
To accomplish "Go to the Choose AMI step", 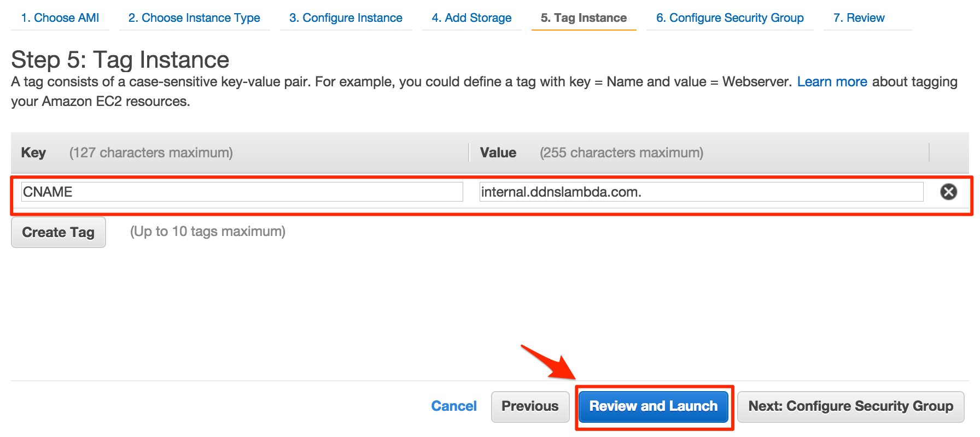I will click(x=60, y=17).
